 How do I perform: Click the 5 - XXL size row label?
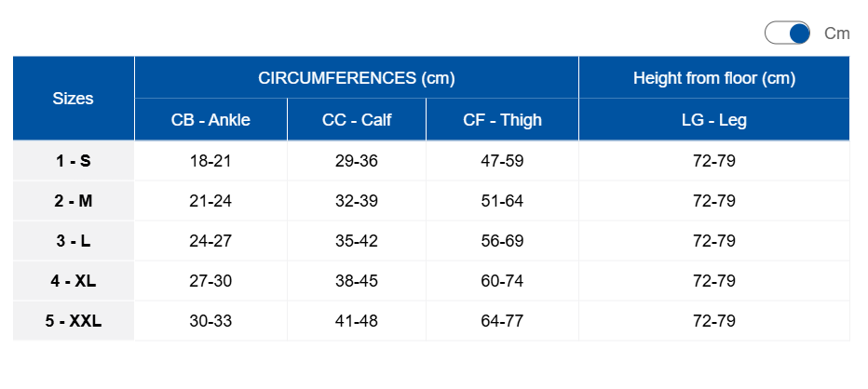(73, 321)
